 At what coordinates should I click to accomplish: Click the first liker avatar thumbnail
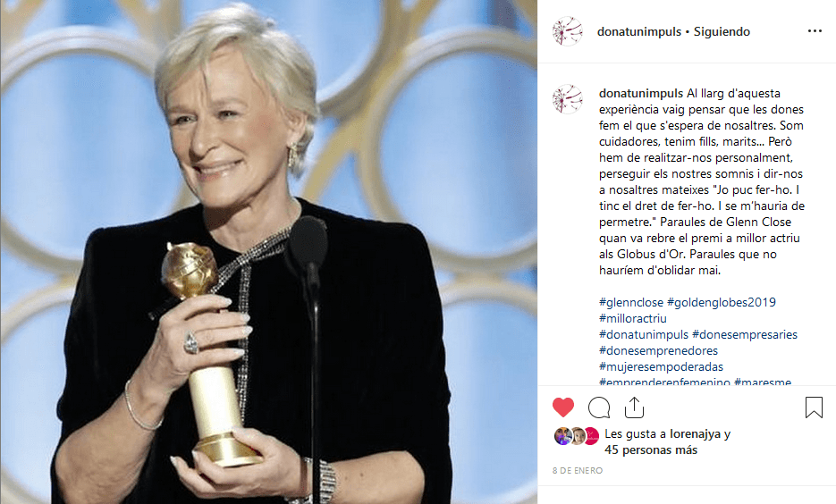562,436
